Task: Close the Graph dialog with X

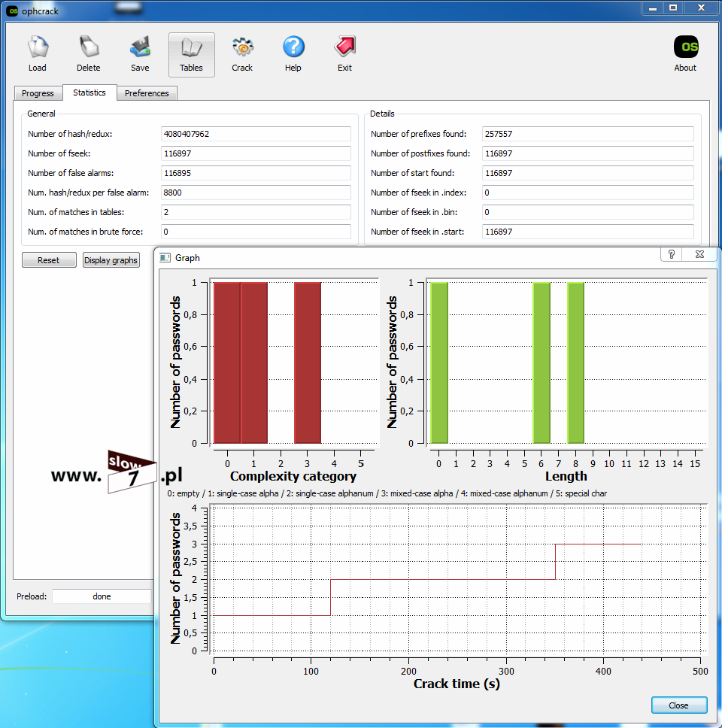Action: (x=699, y=254)
